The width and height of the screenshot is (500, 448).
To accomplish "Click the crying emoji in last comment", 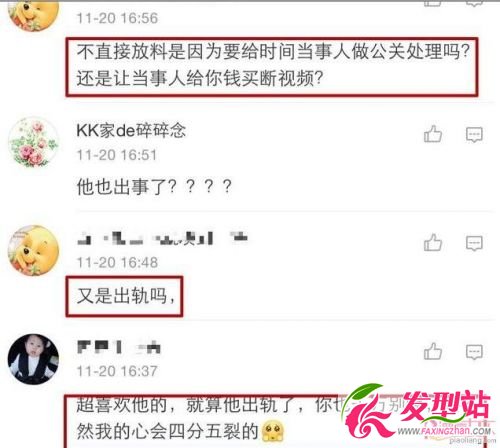I will 273,431.
